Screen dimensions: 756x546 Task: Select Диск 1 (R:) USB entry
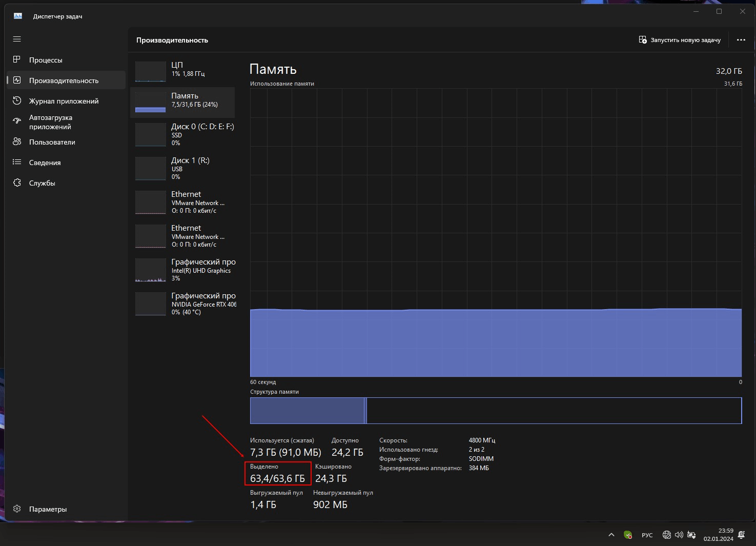pyautogui.click(x=183, y=168)
